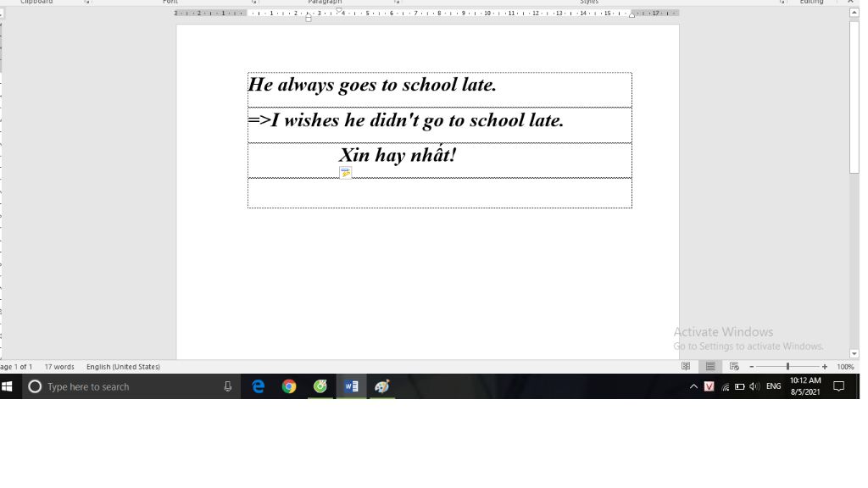Click the vertical scrollbar thumb
The height and width of the screenshot is (488, 868).
[854, 97]
